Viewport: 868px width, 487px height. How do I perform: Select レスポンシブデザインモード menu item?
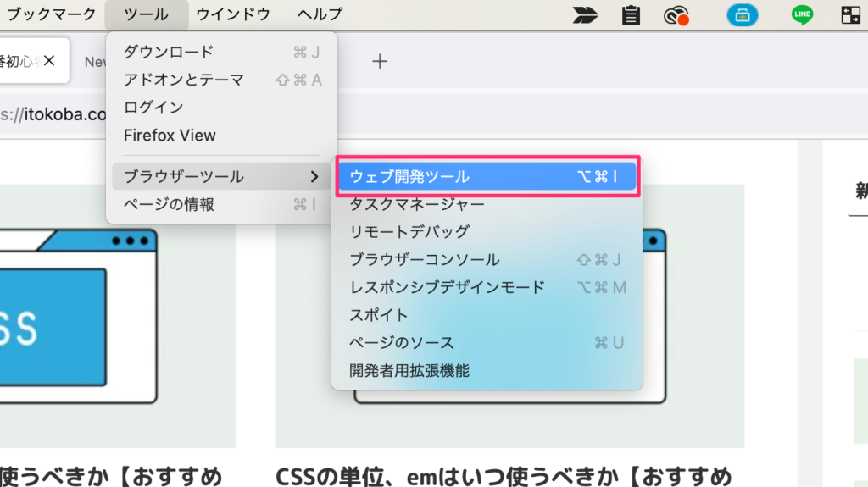coord(447,287)
